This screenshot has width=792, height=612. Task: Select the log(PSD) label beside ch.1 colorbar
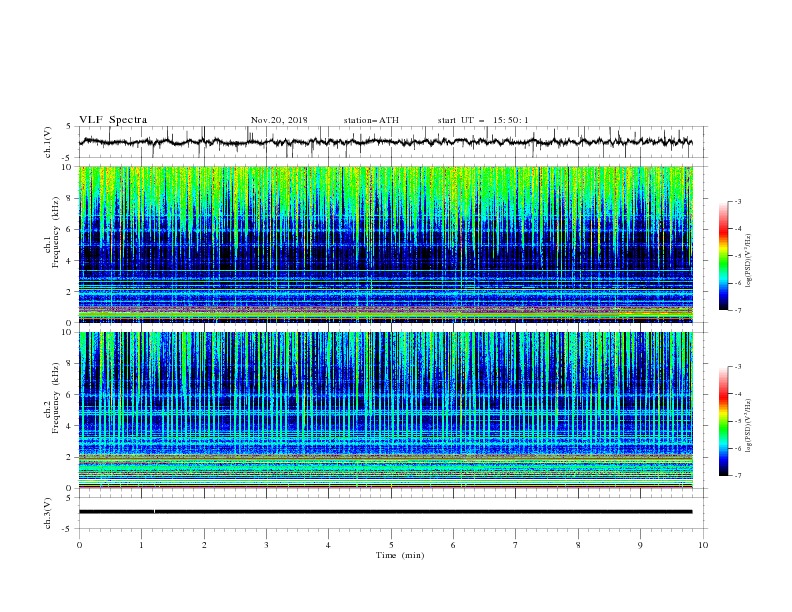(x=749, y=261)
